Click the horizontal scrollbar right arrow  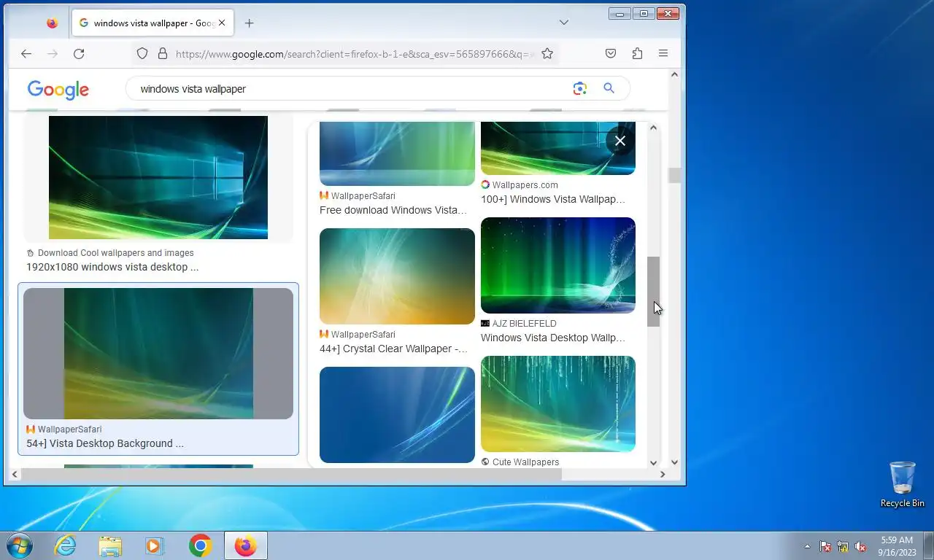pos(663,475)
